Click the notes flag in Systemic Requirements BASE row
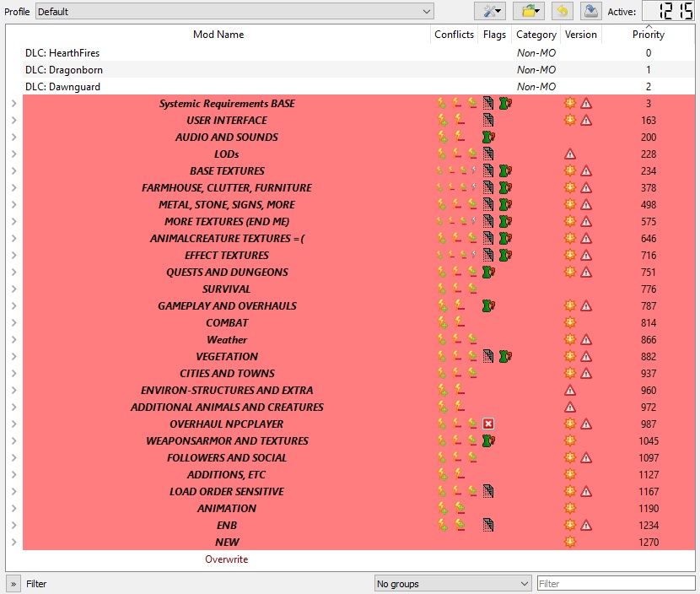Image resolution: width=700 pixels, height=594 pixels. pyautogui.click(x=488, y=103)
